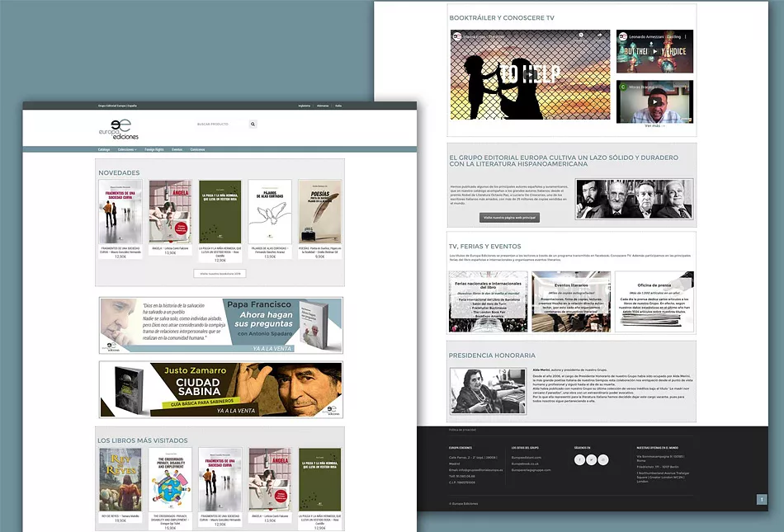
Task: Click the Papa Francisco banner
Action: coord(221,325)
